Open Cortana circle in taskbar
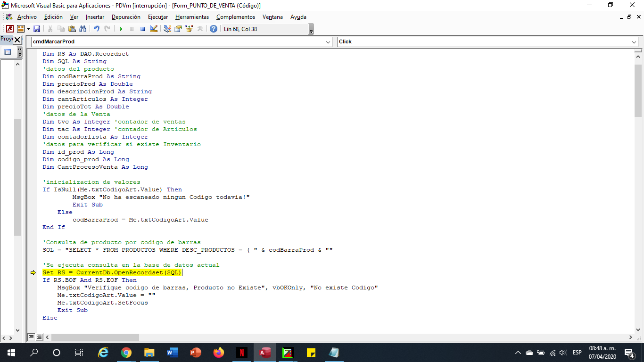Viewport: 644px width, 362px height. (57, 352)
